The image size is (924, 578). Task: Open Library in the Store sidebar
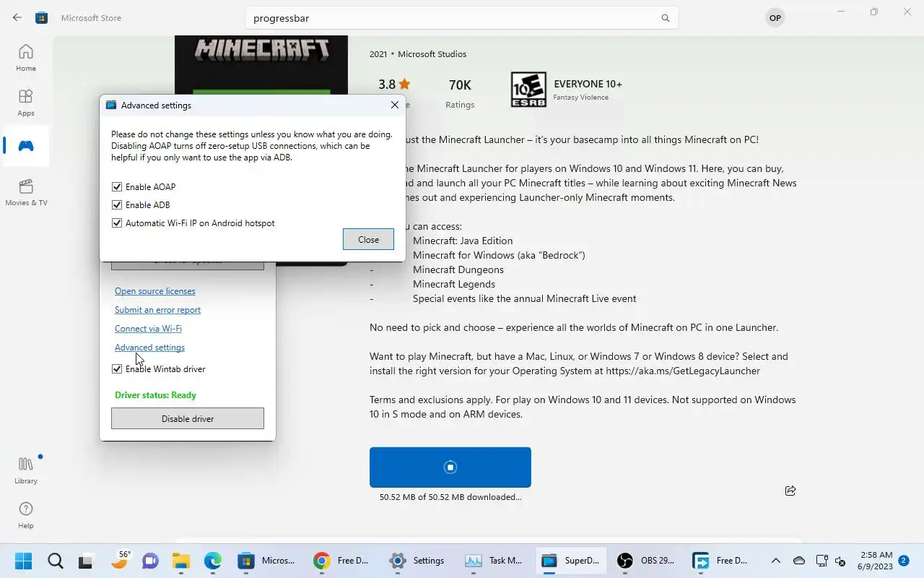[x=26, y=470]
